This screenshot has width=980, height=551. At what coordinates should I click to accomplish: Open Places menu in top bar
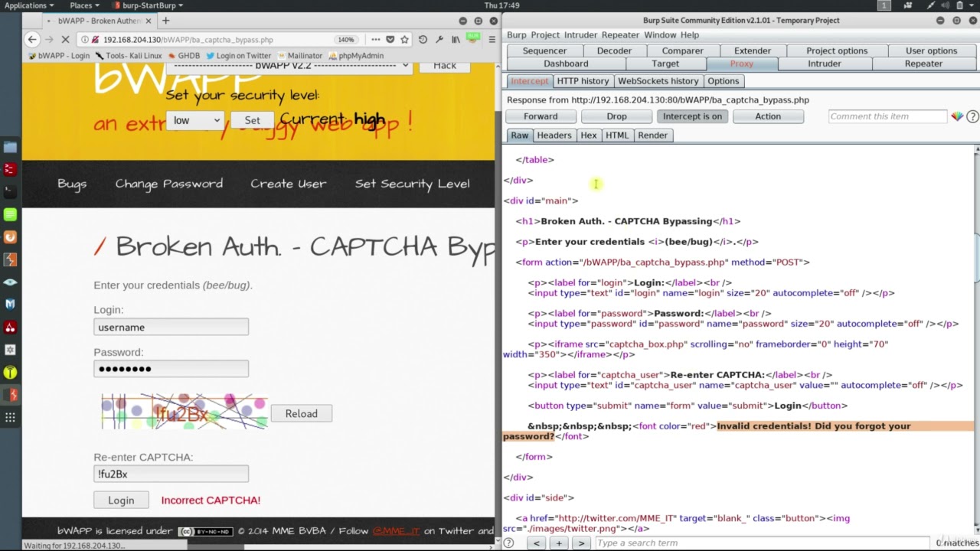[x=84, y=5]
